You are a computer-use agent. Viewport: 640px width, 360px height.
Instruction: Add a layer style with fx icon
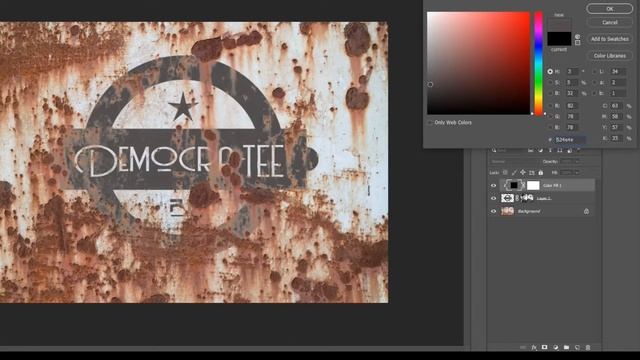coord(534,347)
